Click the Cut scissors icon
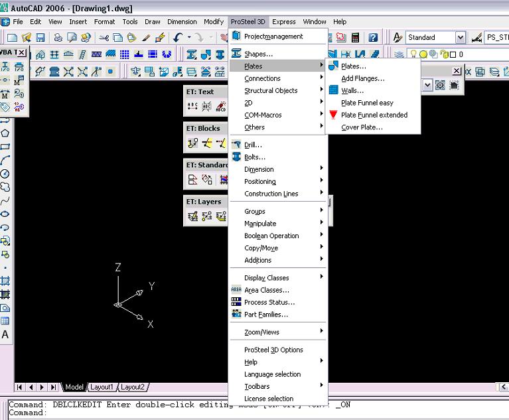 pyautogui.click(x=104, y=38)
